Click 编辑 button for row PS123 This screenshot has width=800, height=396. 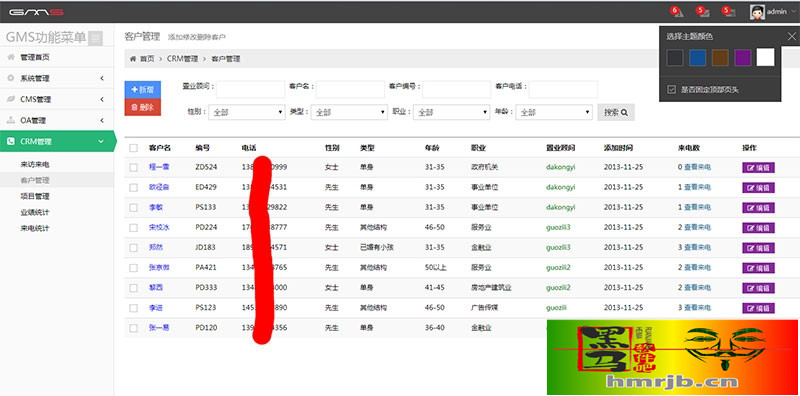[x=758, y=308]
